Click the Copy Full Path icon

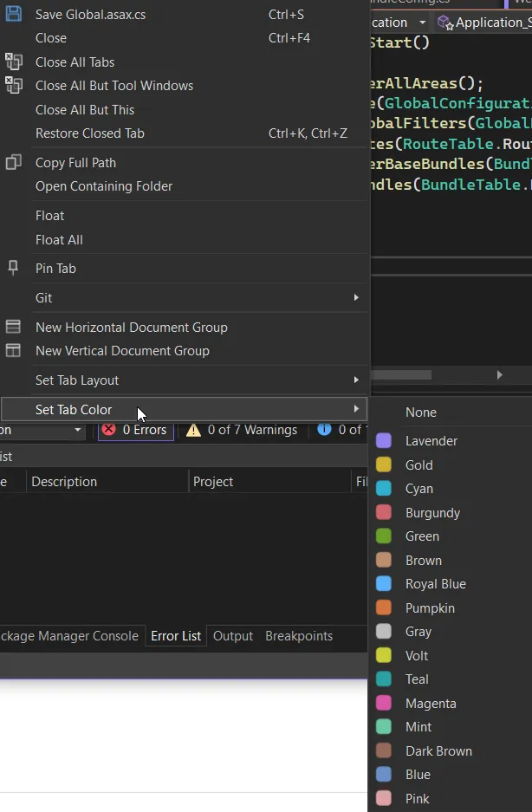[x=13, y=162]
